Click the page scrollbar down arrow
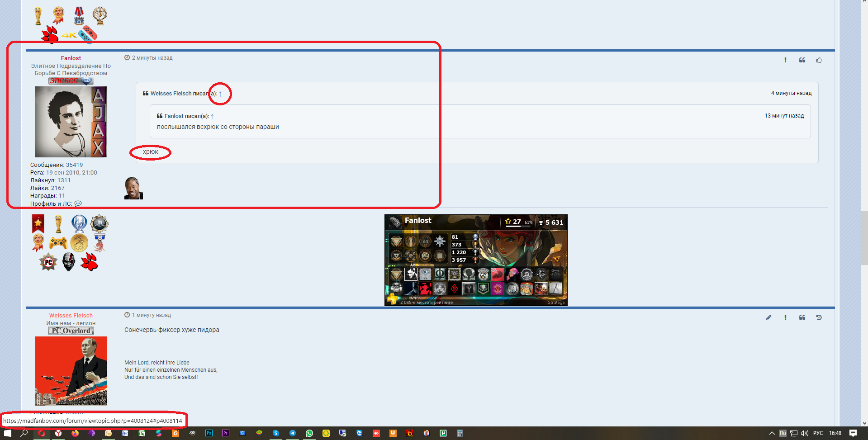Viewport: 868px width, 440px height. 864,423
